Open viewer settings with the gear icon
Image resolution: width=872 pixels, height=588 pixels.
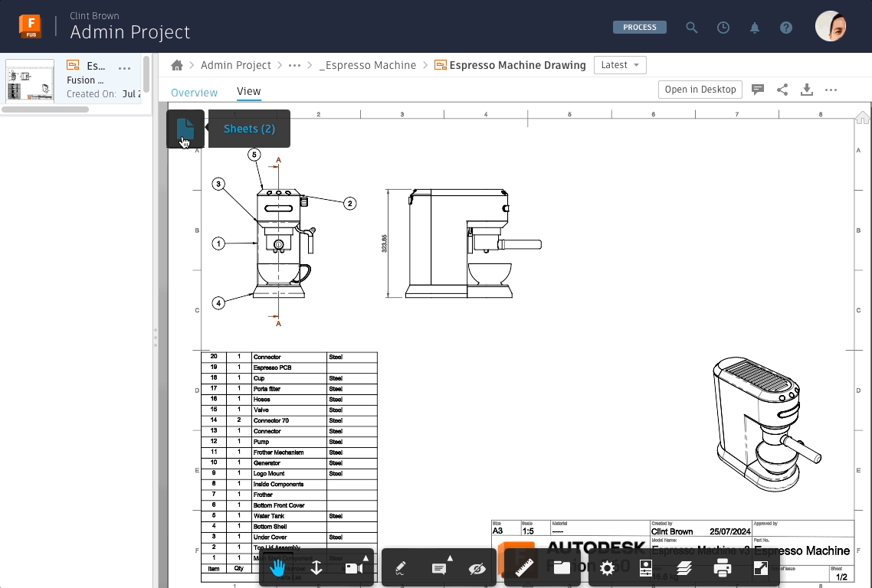[606, 567]
